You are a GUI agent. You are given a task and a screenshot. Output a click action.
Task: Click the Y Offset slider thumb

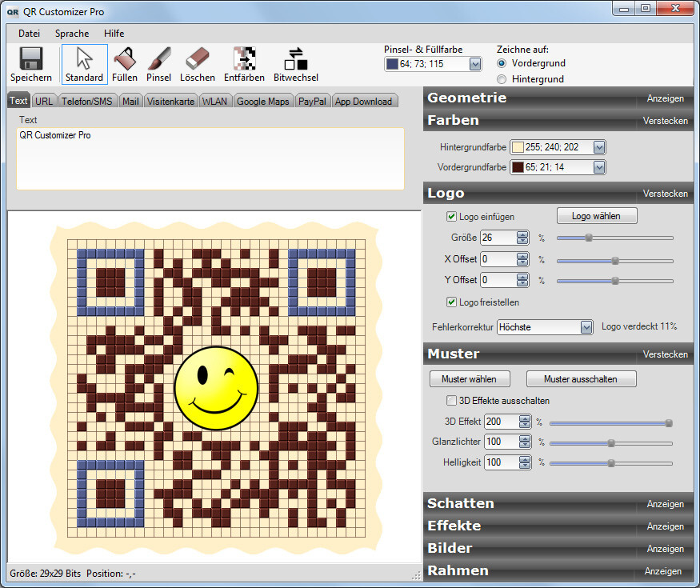(x=615, y=281)
